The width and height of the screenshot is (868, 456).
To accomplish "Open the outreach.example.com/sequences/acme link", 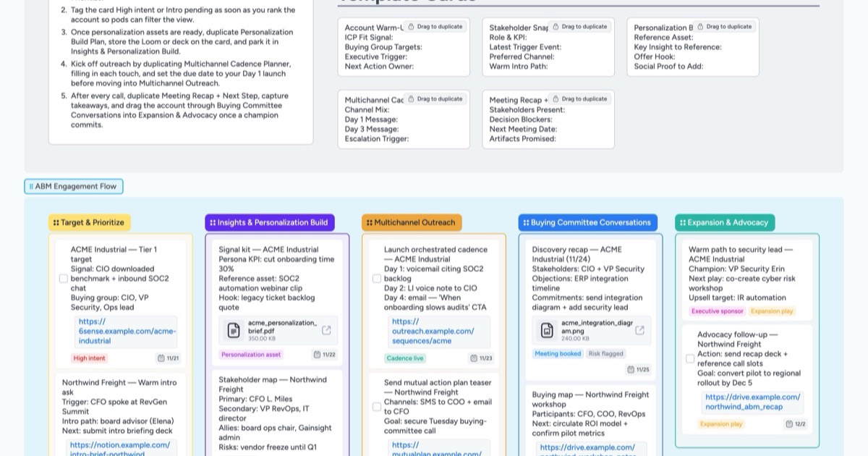I will tap(433, 332).
